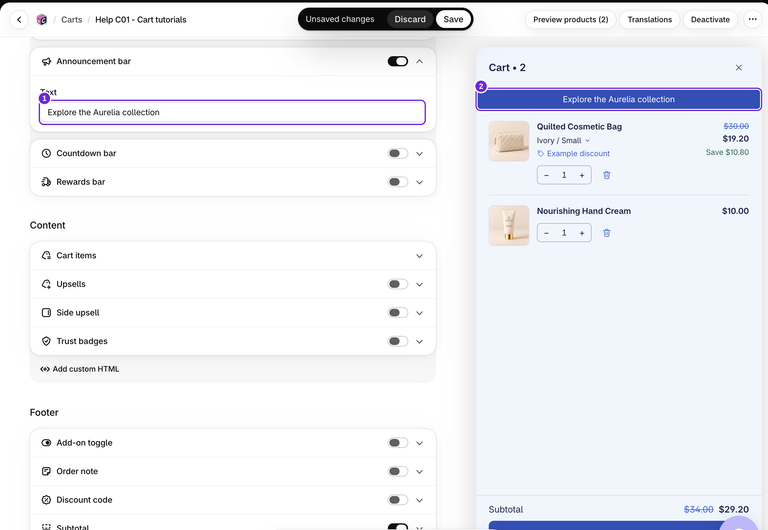Click the Rewards bar icon
This screenshot has width=768, height=530.
click(46, 182)
